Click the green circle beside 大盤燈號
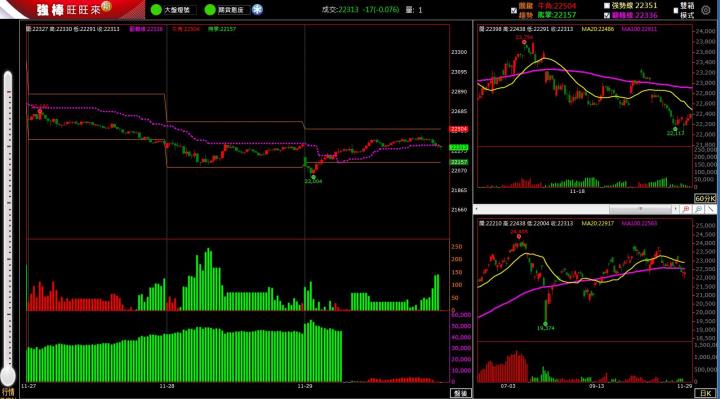Image resolution: width=720 pixels, height=399 pixels. pyautogui.click(x=156, y=10)
